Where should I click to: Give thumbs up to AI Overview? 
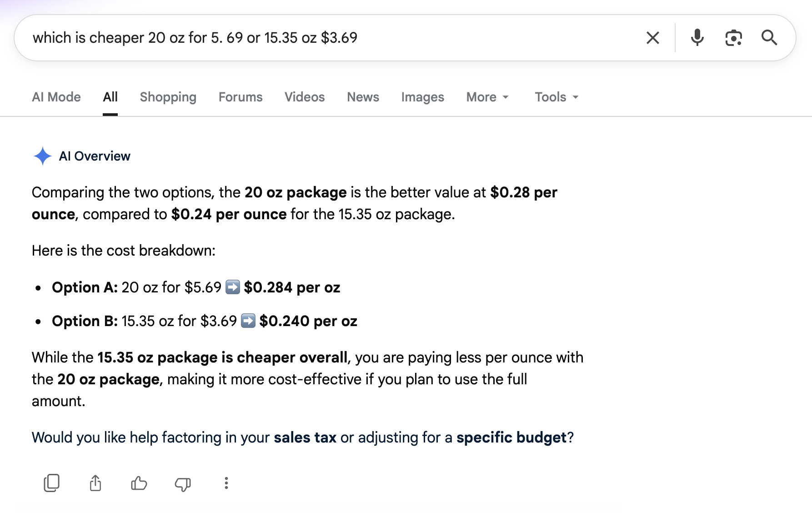tap(139, 483)
